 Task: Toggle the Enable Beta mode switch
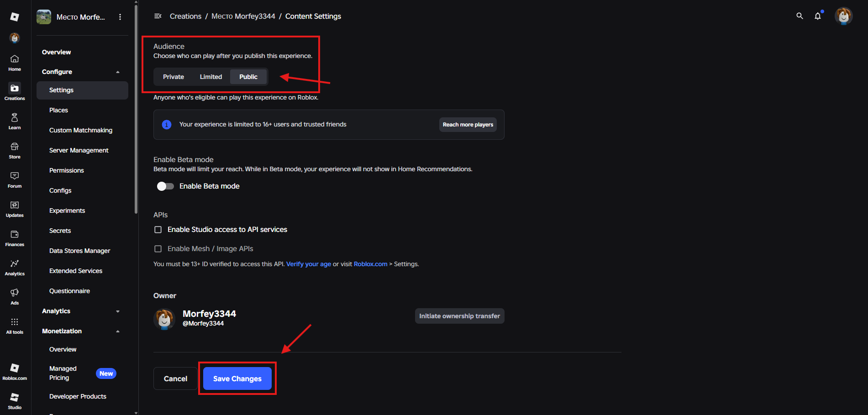[165, 186]
